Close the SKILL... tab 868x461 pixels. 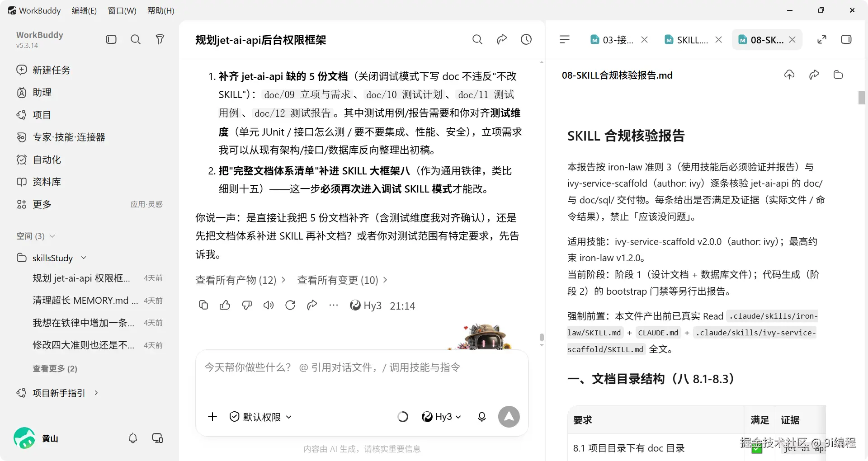(718, 40)
